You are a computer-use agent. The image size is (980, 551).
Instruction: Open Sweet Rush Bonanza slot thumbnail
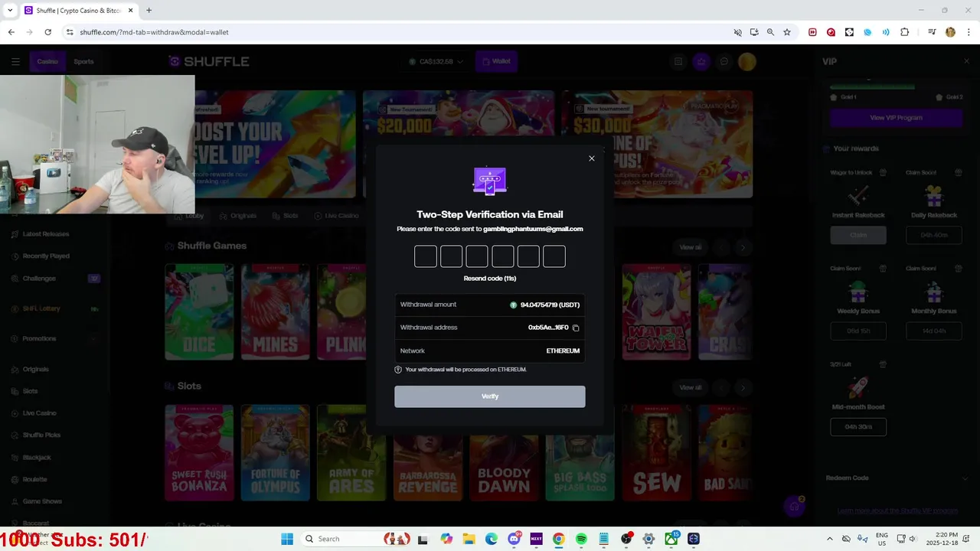click(199, 452)
